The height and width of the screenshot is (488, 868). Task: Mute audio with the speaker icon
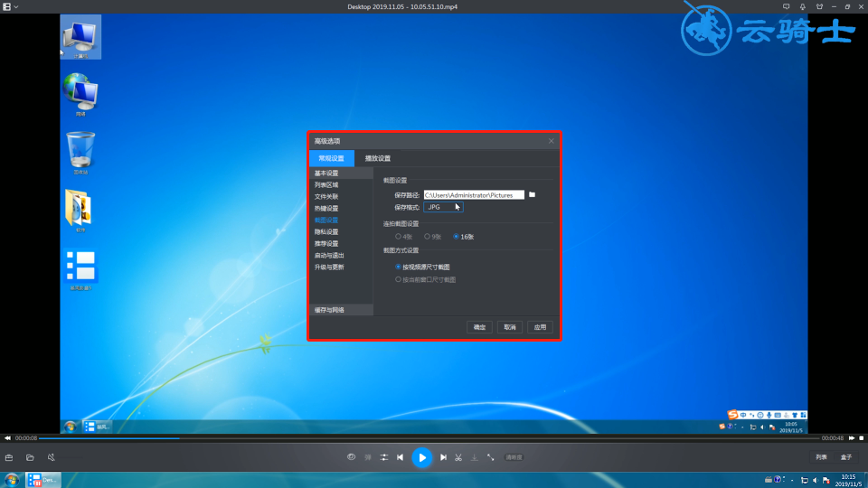(x=51, y=457)
